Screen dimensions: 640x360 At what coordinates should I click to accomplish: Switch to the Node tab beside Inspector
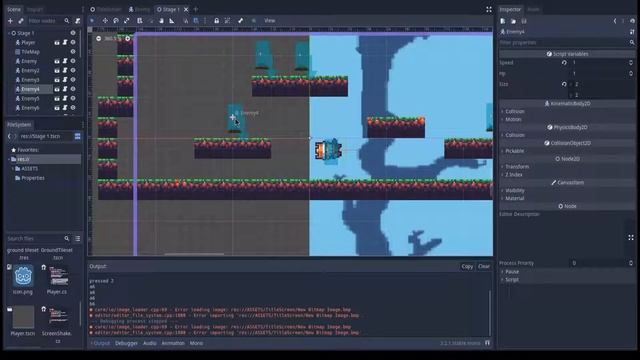(533, 9)
